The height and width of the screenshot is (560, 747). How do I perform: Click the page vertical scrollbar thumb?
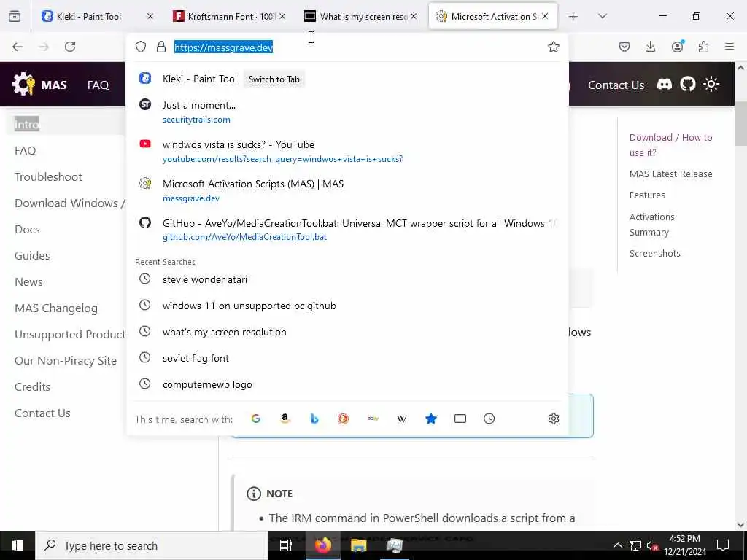point(740,124)
